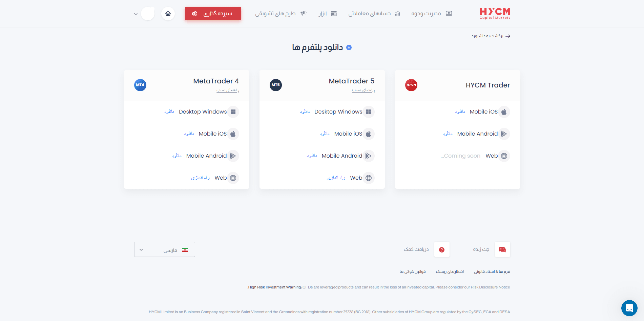Click the megaphone promotions icon
The image size is (644, 321).
pyautogui.click(x=304, y=13)
